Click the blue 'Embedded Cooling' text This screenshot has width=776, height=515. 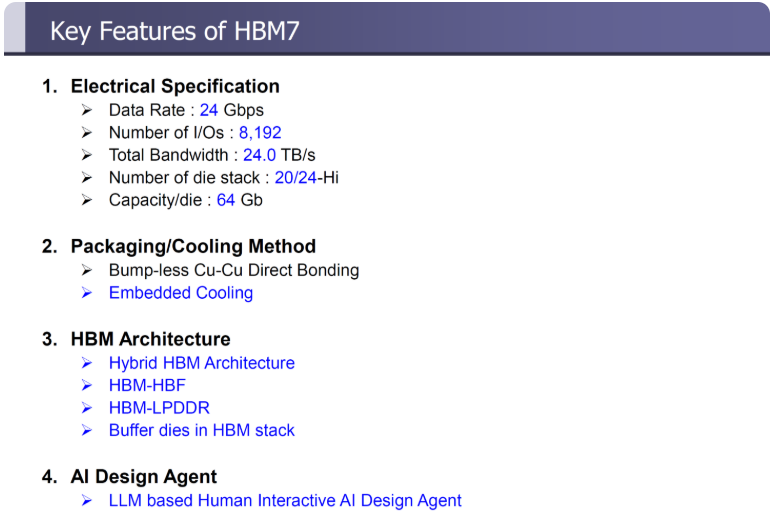coord(181,293)
